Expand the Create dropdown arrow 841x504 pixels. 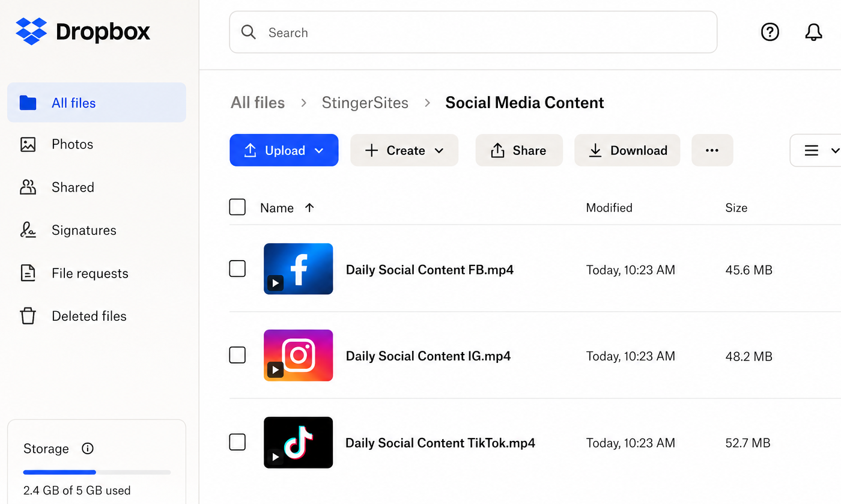[x=439, y=151]
